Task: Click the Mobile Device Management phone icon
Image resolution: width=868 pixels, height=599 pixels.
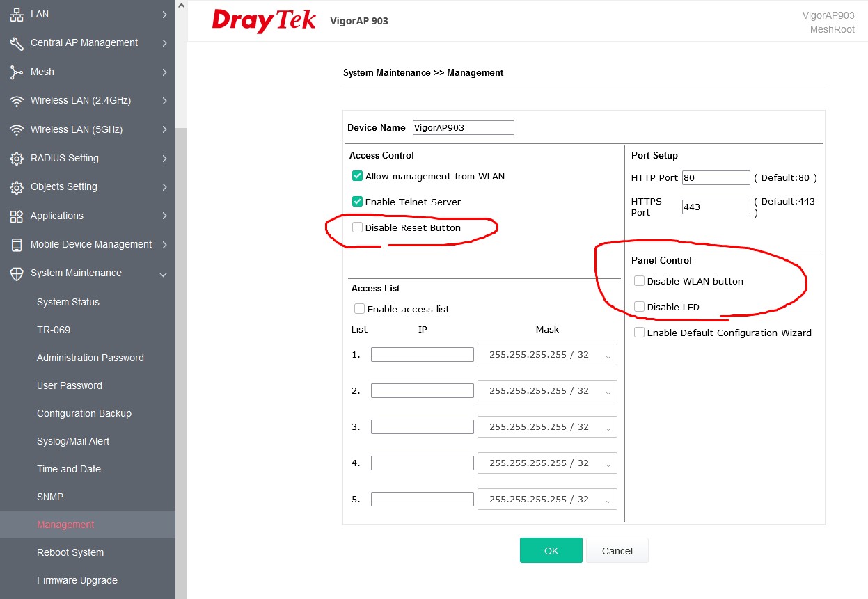Action: tap(17, 245)
